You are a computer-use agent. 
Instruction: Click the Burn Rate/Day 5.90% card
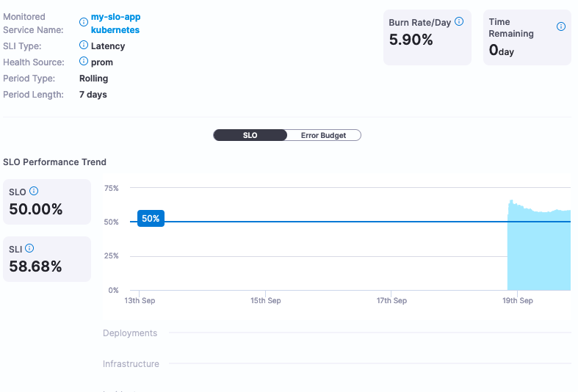427,37
